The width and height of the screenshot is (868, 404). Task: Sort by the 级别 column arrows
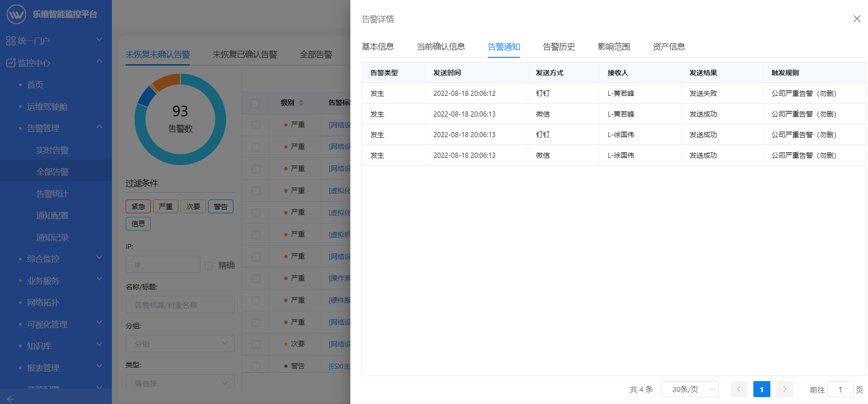coord(301,103)
